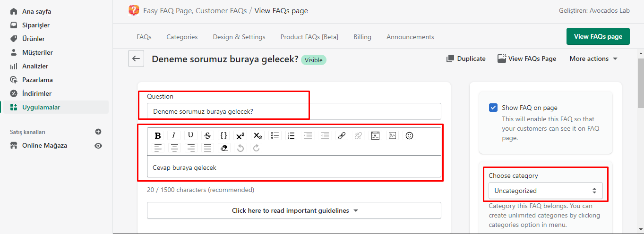The height and width of the screenshot is (234, 644).
Task: Align text left
Action: (x=158, y=148)
